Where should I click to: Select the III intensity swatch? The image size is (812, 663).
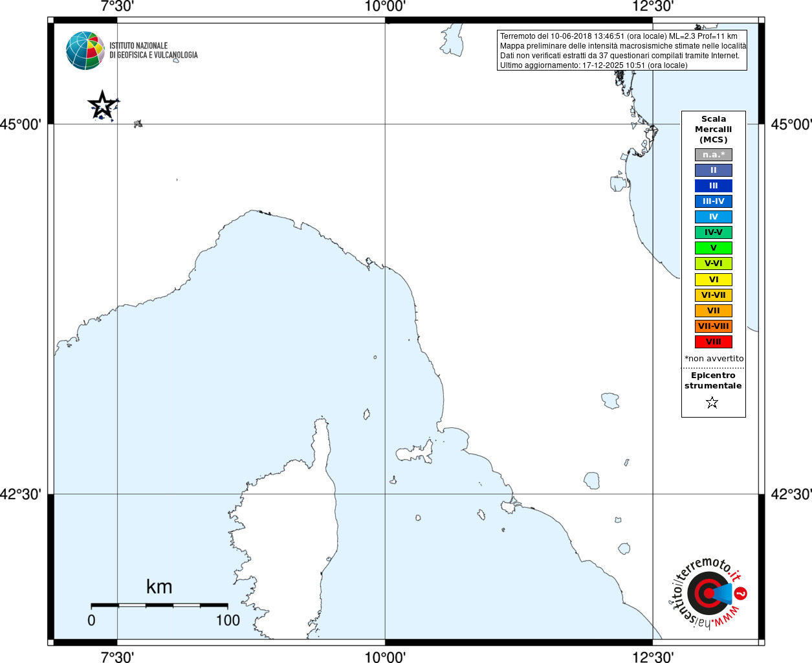point(714,186)
